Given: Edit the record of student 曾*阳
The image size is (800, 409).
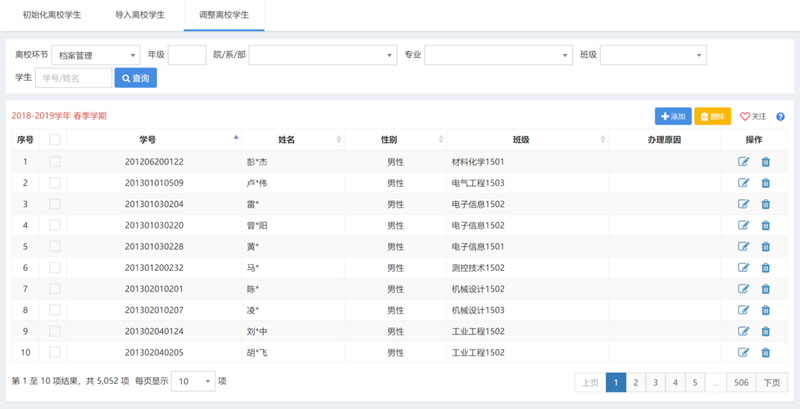Looking at the screenshot, I should click(x=743, y=225).
